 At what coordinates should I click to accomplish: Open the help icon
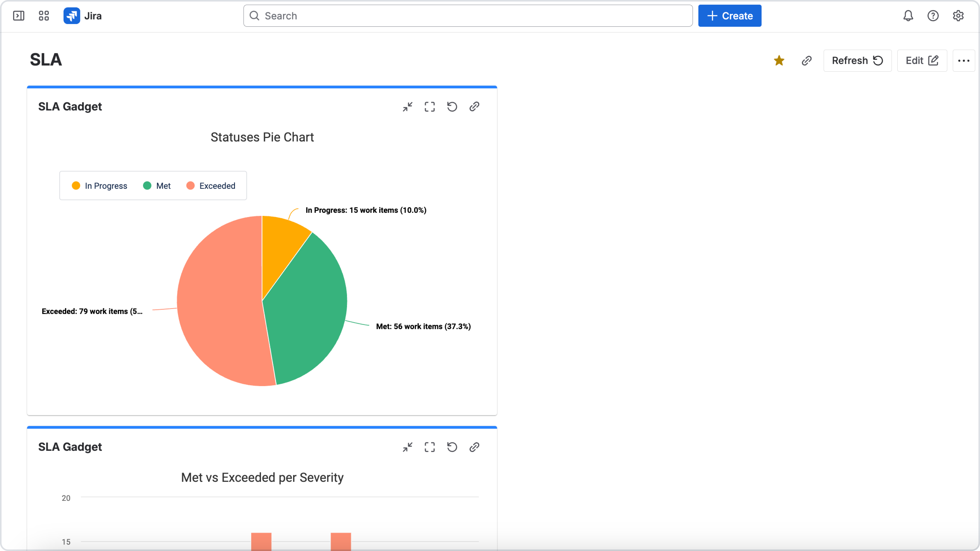(933, 16)
